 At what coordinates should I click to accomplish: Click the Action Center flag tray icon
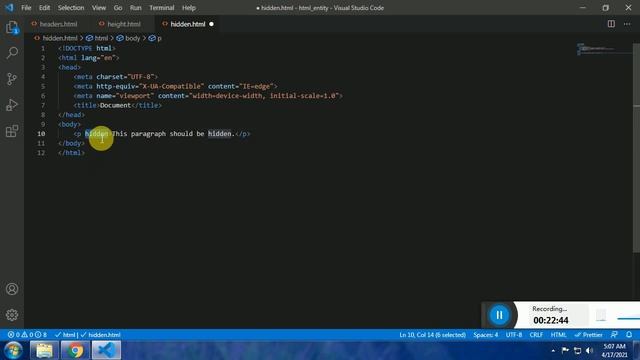(565, 350)
